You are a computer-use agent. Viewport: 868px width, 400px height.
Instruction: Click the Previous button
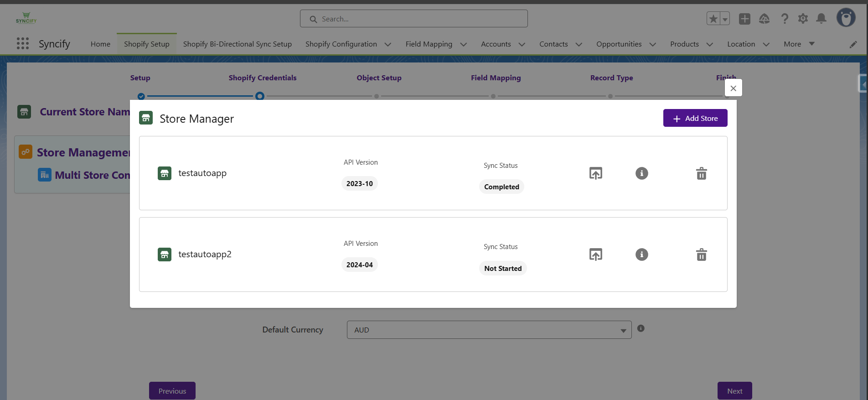[172, 391]
